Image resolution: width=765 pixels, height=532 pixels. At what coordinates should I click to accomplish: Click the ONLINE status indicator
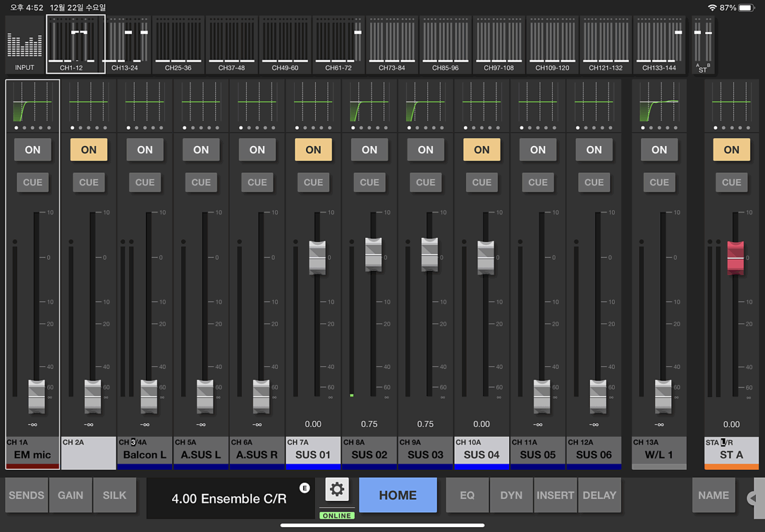[x=337, y=515]
